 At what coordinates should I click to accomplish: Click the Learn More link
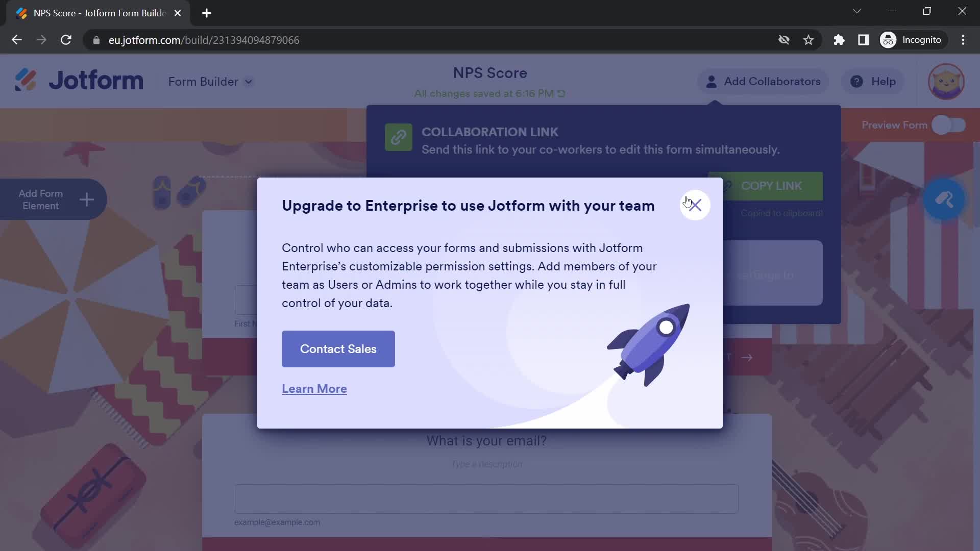click(x=315, y=389)
